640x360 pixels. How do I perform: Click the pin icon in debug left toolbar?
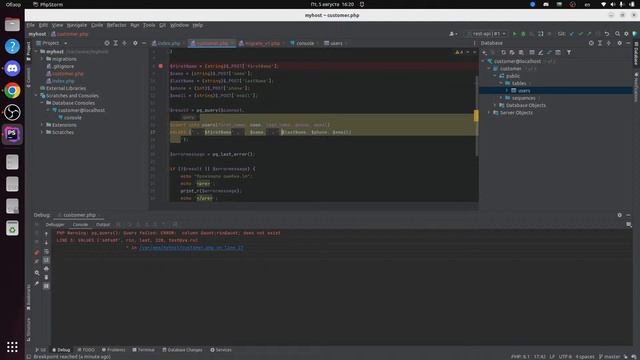point(37,283)
